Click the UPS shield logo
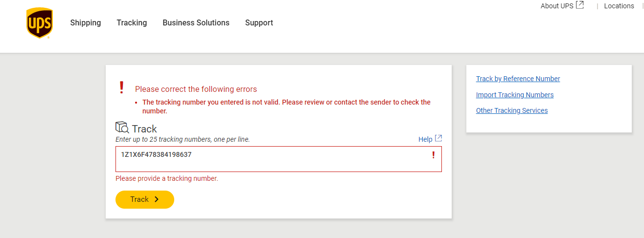This screenshot has width=644, height=238. [40, 23]
